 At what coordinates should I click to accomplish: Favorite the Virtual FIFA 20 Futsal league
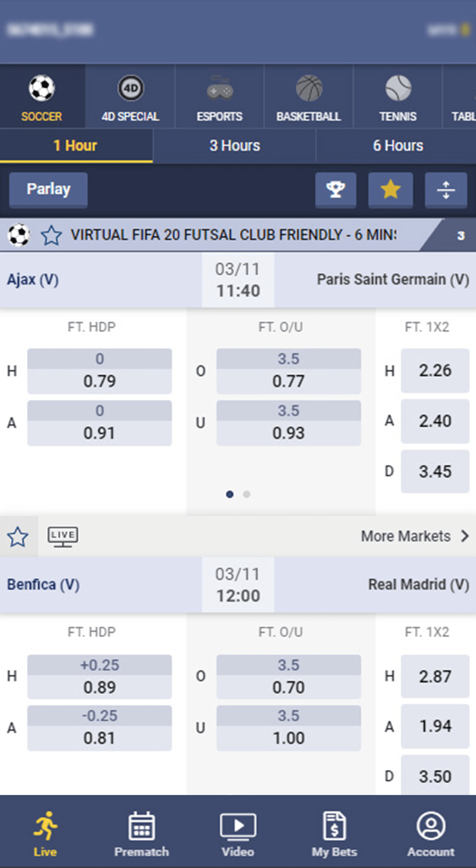(51, 235)
